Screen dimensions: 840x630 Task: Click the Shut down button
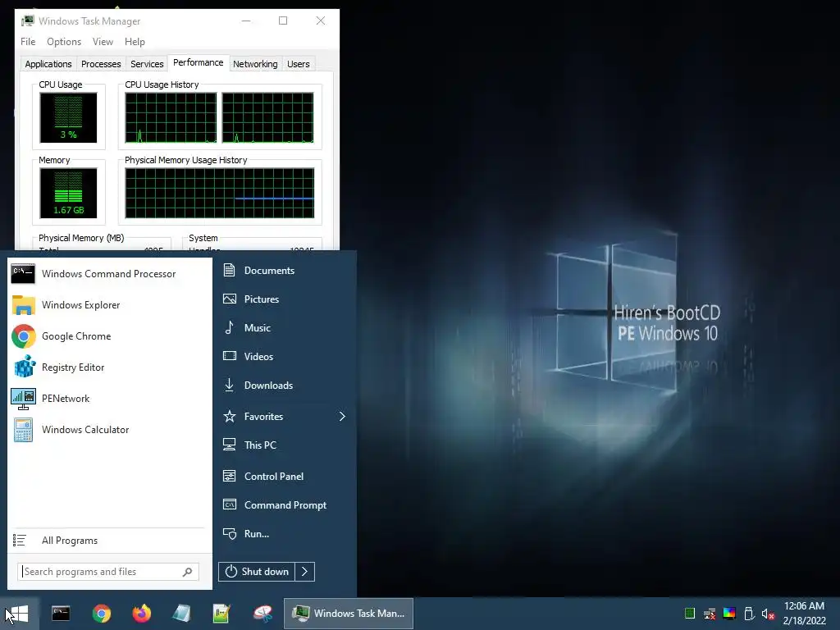pyautogui.click(x=257, y=572)
